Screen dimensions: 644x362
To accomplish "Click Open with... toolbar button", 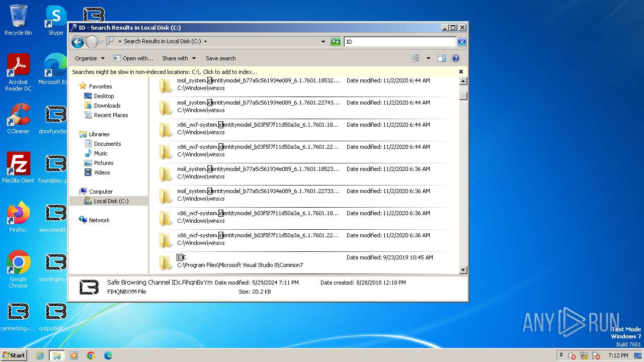I will point(133,58).
